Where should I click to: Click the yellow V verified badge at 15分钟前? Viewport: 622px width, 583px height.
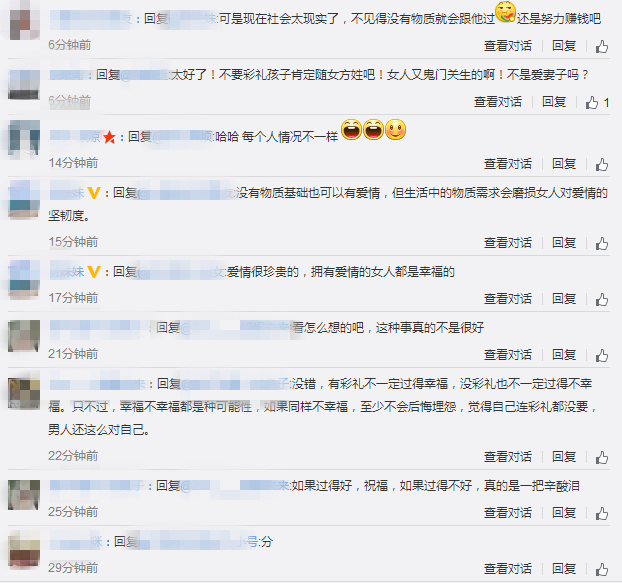(x=94, y=193)
